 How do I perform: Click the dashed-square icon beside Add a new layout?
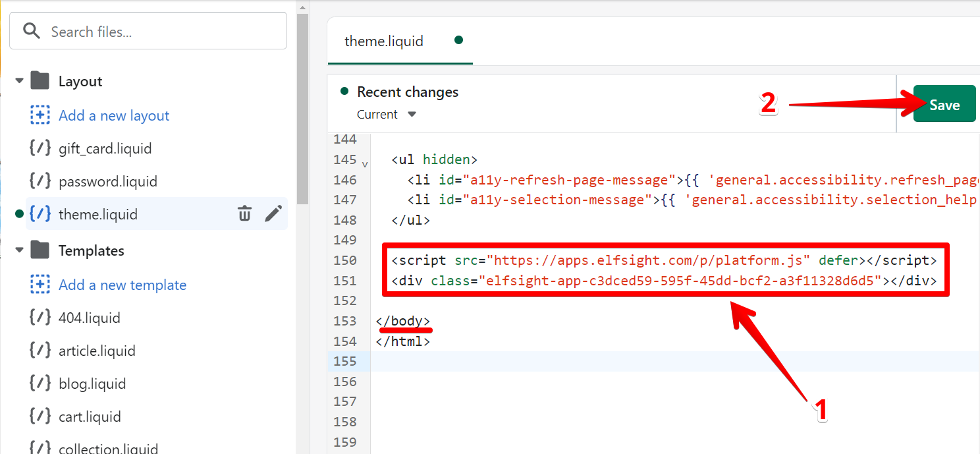click(40, 115)
